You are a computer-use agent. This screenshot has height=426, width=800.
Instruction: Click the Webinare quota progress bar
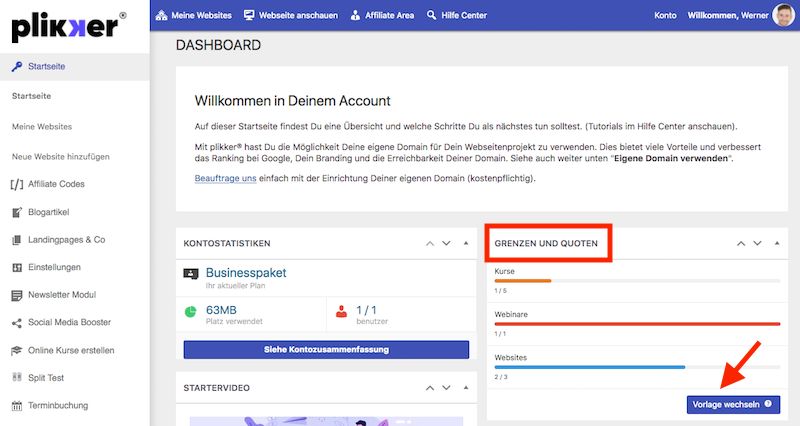point(637,324)
